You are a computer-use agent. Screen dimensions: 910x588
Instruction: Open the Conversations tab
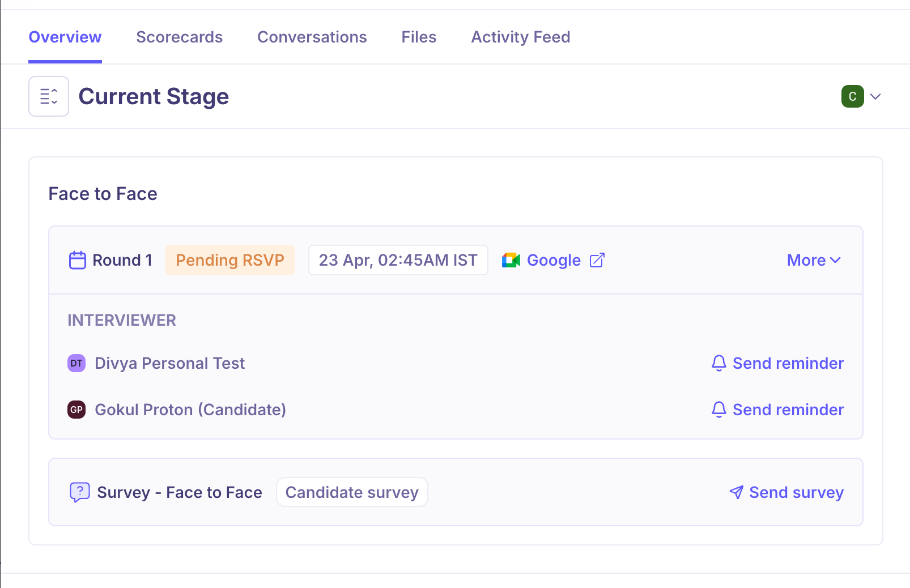point(312,37)
